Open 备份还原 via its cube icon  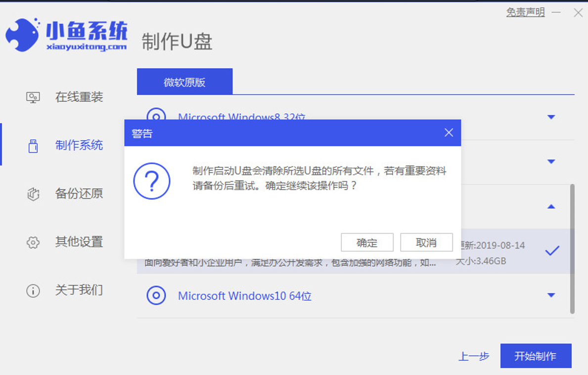click(33, 194)
